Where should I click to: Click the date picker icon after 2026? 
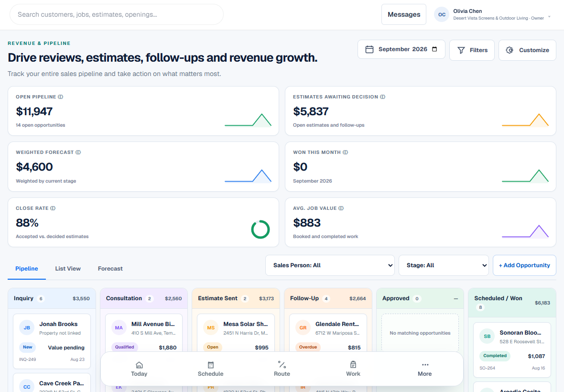434,49
